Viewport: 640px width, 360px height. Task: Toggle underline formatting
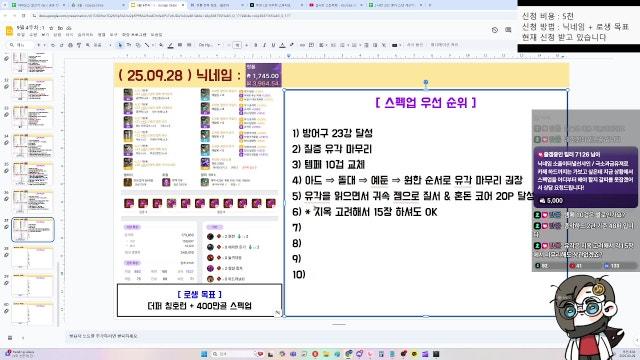tap(273, 45)
